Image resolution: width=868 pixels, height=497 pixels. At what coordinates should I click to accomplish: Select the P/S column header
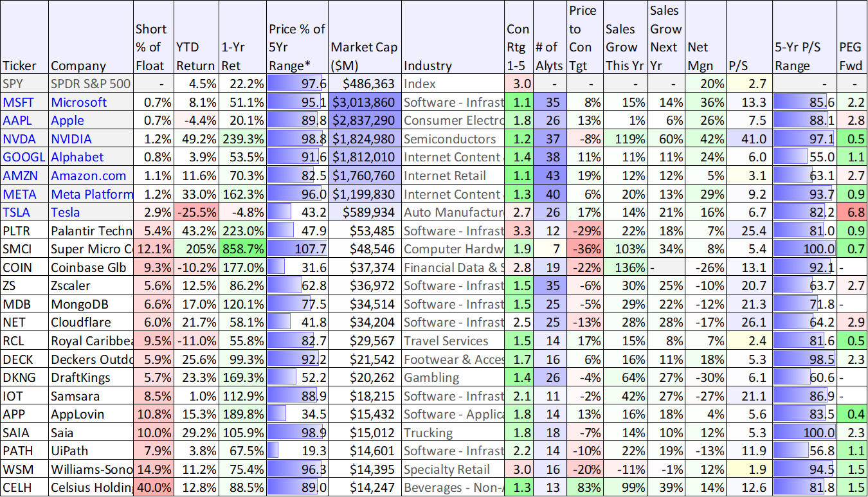(749, 37)
